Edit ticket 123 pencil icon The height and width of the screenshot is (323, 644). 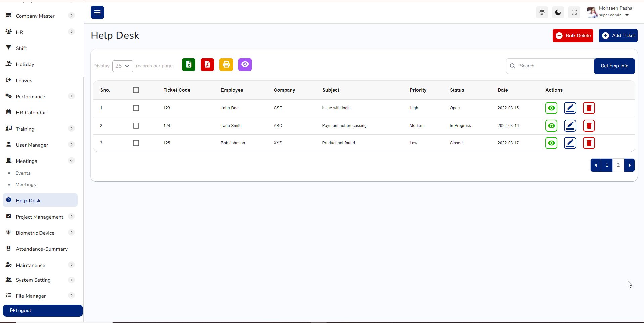570,108
